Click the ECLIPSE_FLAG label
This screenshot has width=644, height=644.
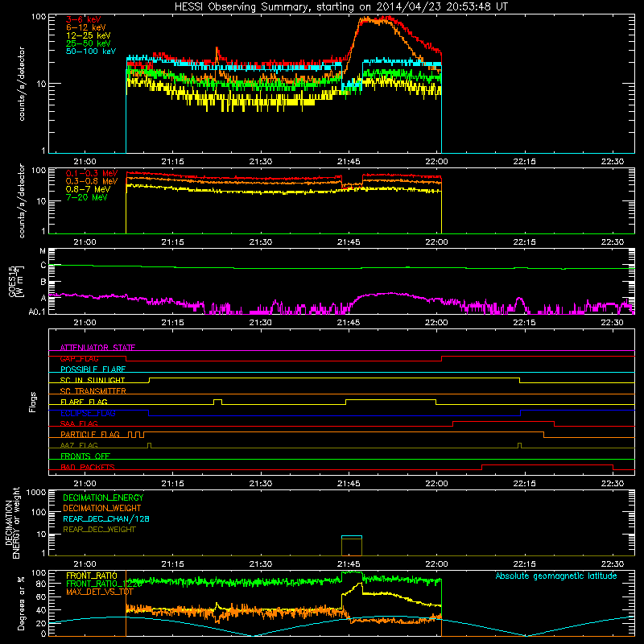tap(88, 413)
